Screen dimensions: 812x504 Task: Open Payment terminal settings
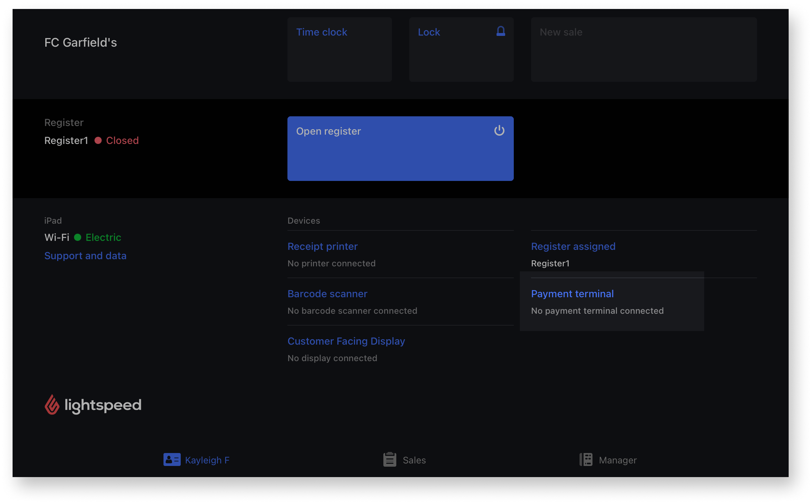(572, 294)
